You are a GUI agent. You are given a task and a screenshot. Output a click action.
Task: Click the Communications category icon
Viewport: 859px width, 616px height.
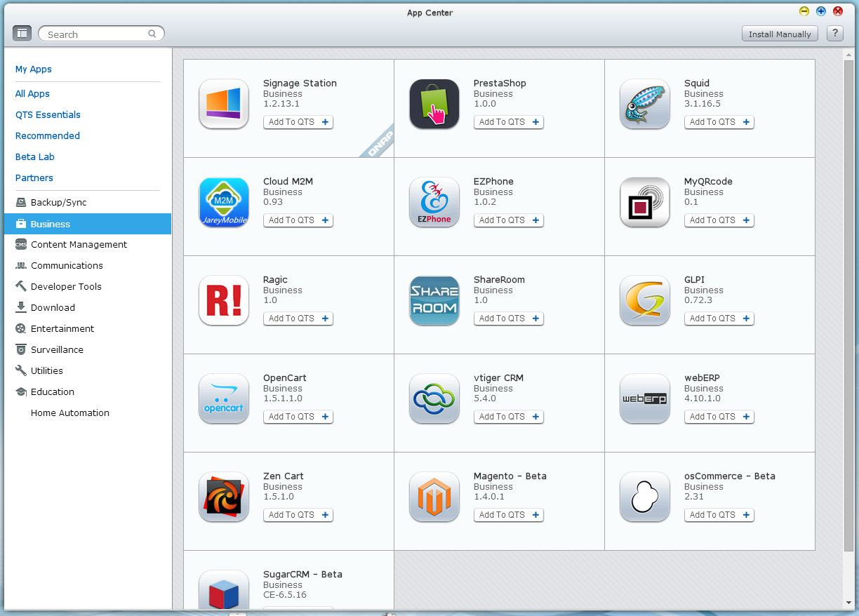[21, 265]
